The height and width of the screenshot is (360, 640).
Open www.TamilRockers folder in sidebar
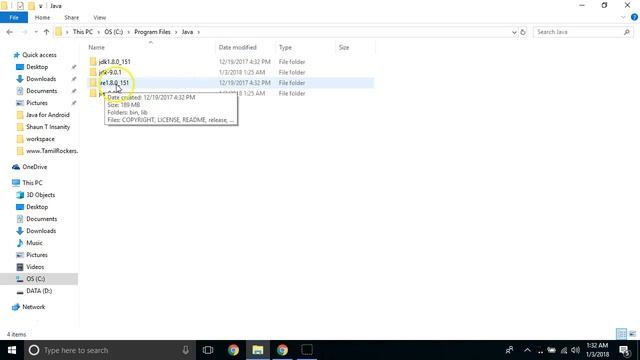pos(52,151)
